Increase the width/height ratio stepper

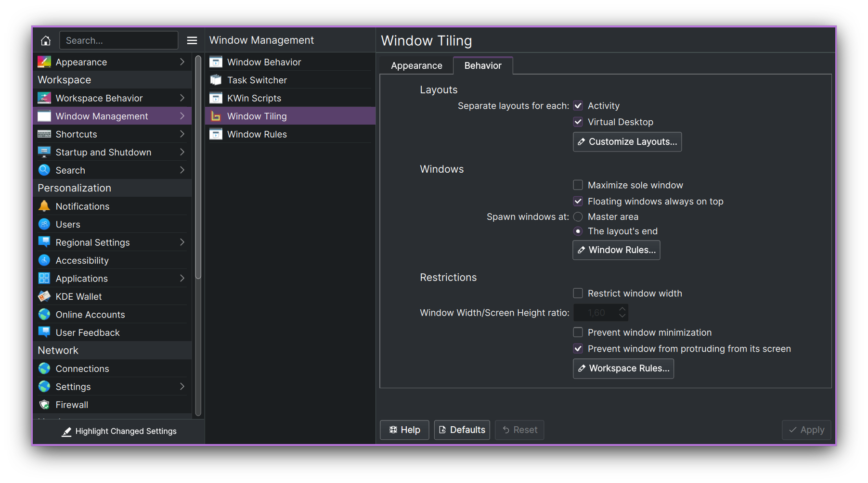click(622, 309)
